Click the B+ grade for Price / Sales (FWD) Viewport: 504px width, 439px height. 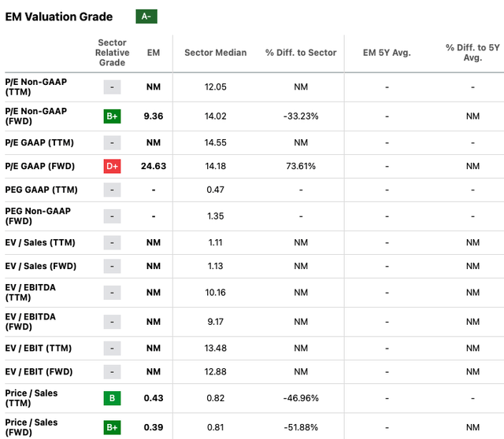click(113, 426)
